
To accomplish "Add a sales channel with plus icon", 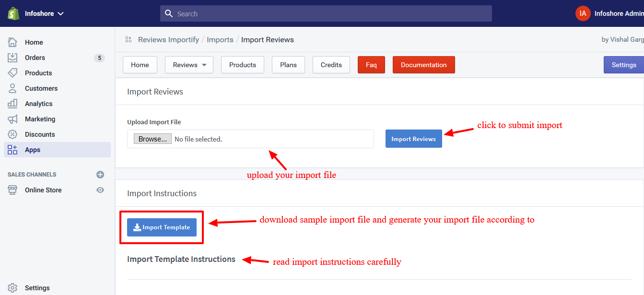I will coord(100,175).
